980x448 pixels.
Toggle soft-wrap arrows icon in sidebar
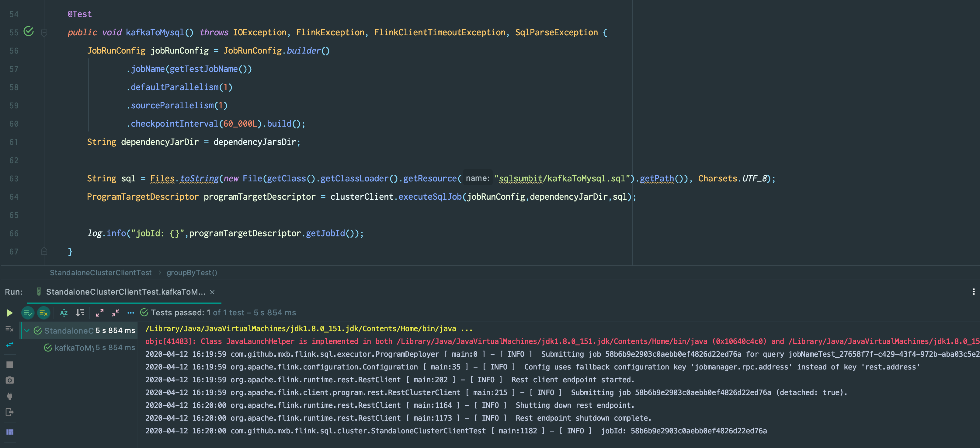[x=9, y=345]
